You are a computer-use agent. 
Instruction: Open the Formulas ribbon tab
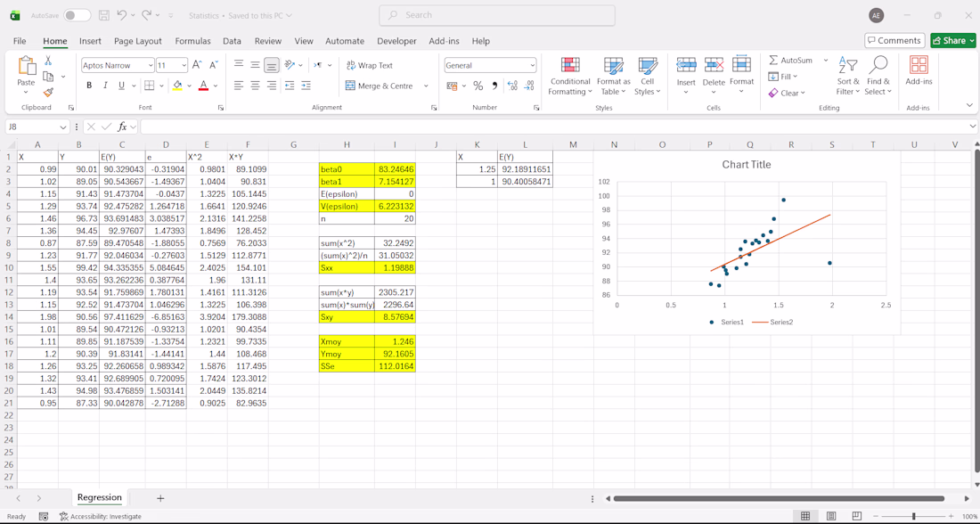coord(192,41)
